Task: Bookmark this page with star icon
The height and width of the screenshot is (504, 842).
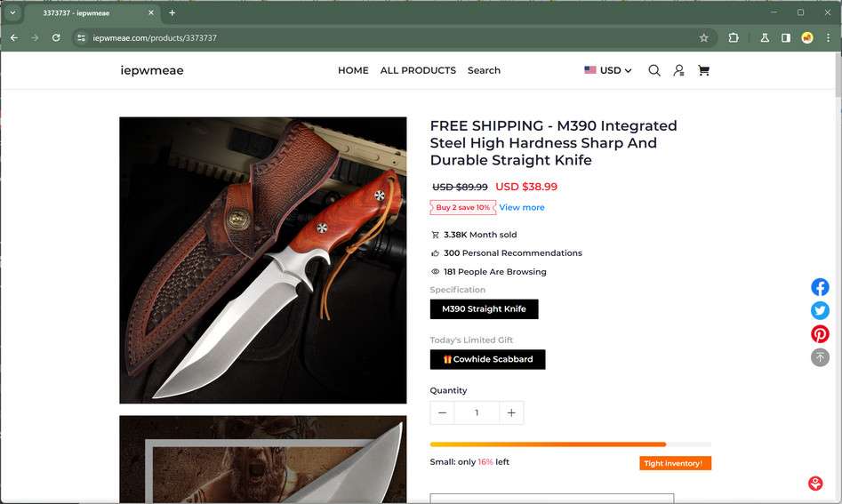Action: coord(704,38)
